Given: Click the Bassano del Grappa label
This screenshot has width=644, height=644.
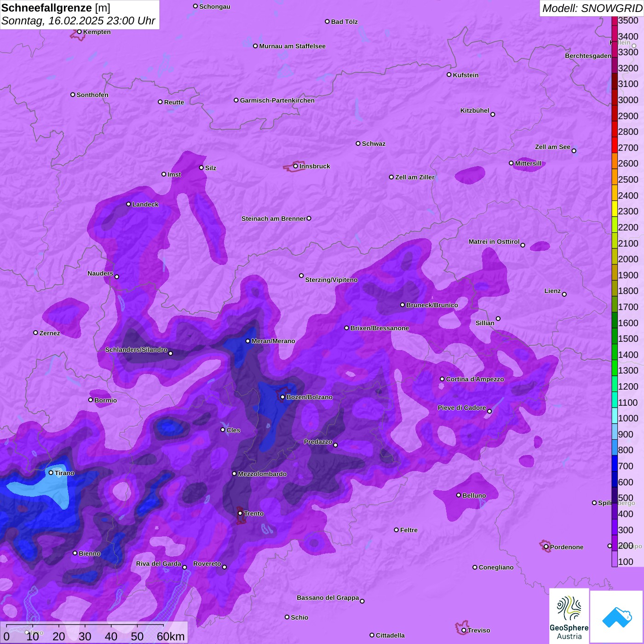Looking at the screenshot, I should tap(328, 598).
